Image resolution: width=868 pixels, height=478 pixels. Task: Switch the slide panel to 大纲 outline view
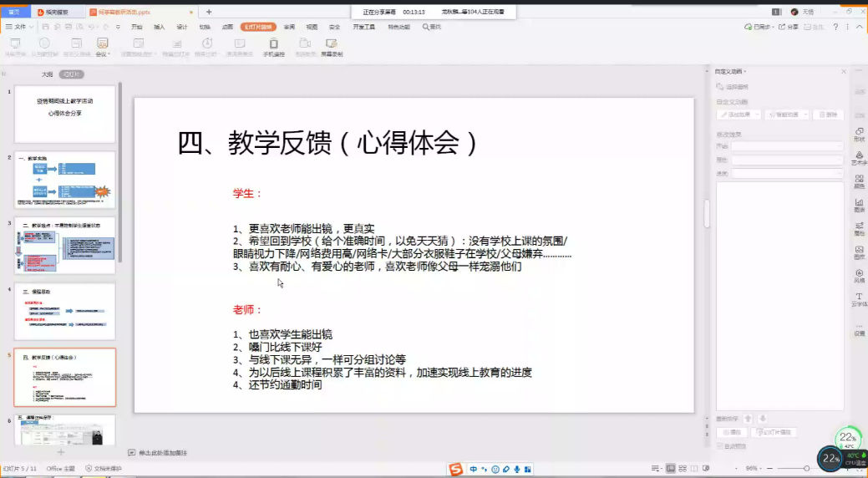point(48,74)
